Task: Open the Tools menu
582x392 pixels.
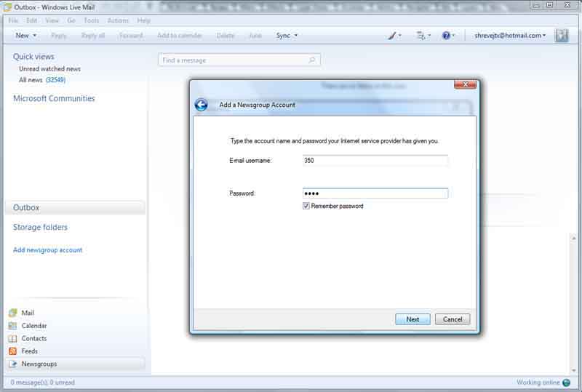Action: coord(92,20)
